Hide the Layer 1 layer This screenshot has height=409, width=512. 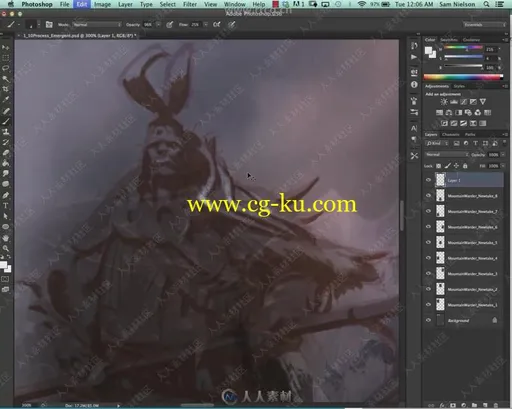pos(428,180)
